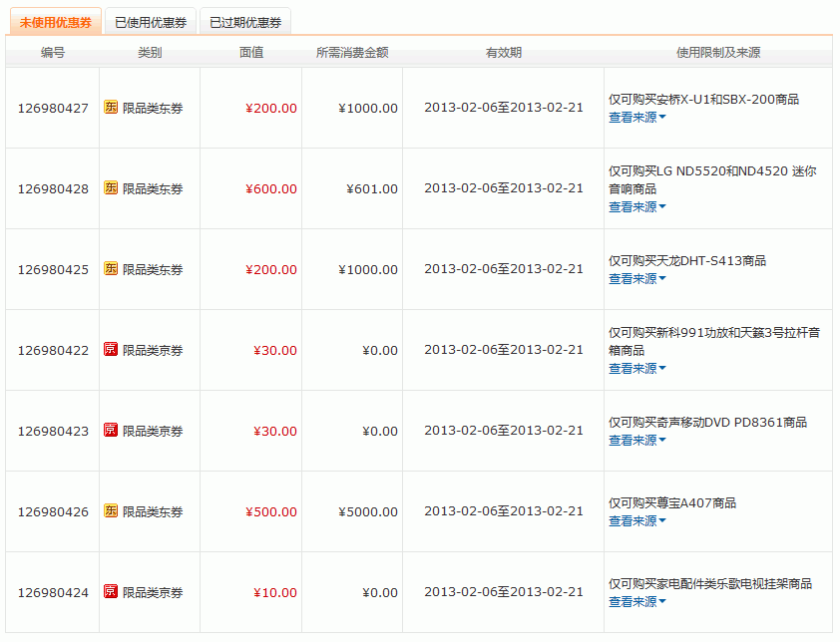The image size is (840, 642).
Task: Expand 查看来源 for the 安桥X-U1 coupon
Action: (x=636, y=118)
